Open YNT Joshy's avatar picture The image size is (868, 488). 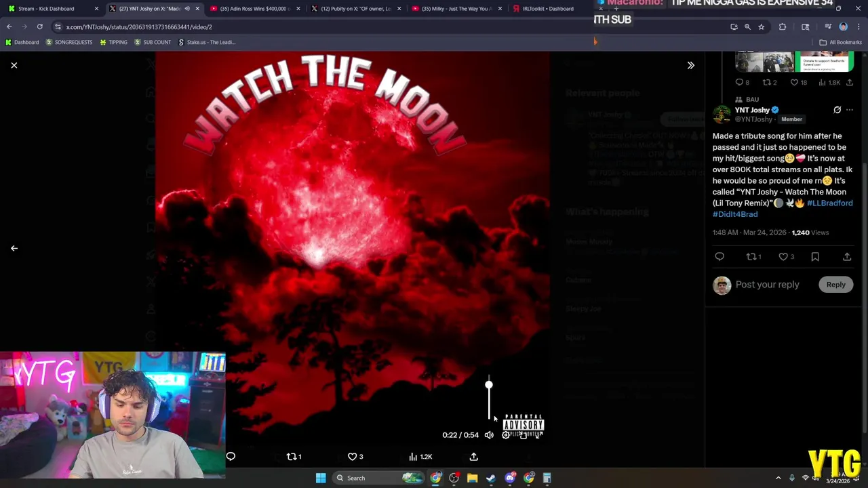coord(722,114)
